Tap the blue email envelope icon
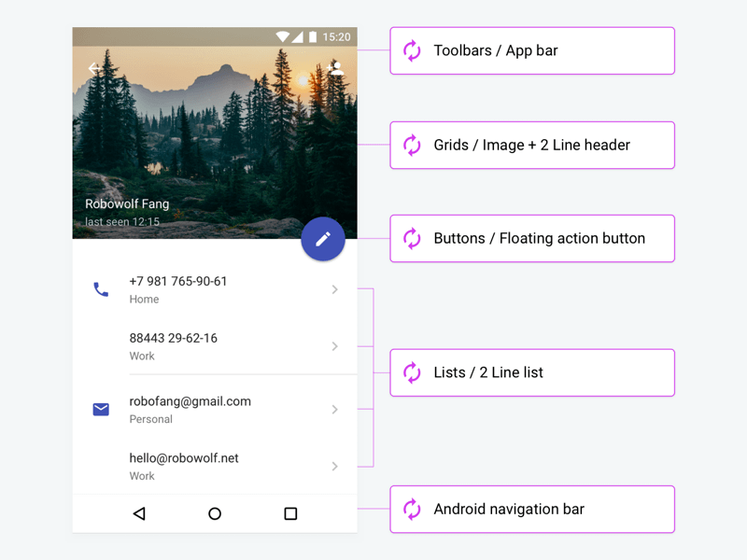The width and height of the screenshot is (747, 560). coord(101,410)
